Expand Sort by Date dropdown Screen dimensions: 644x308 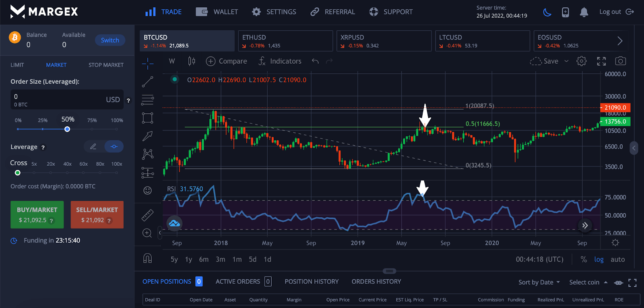point(539,282)
